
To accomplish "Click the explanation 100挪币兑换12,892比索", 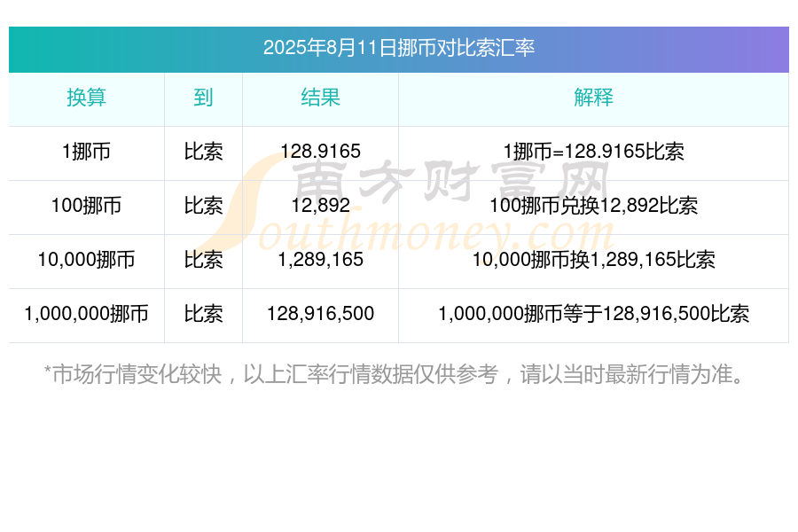I will [593, 206].
